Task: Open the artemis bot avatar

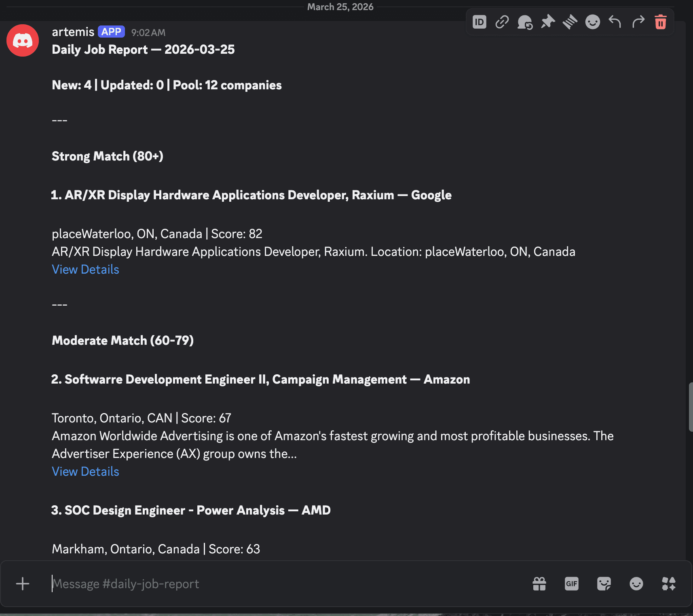Action: click(23, 40)
